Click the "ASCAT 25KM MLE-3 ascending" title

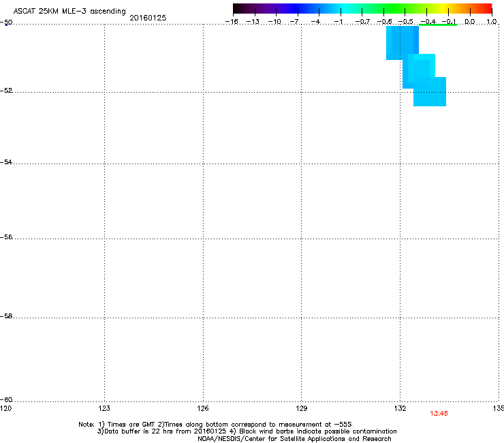69,12
